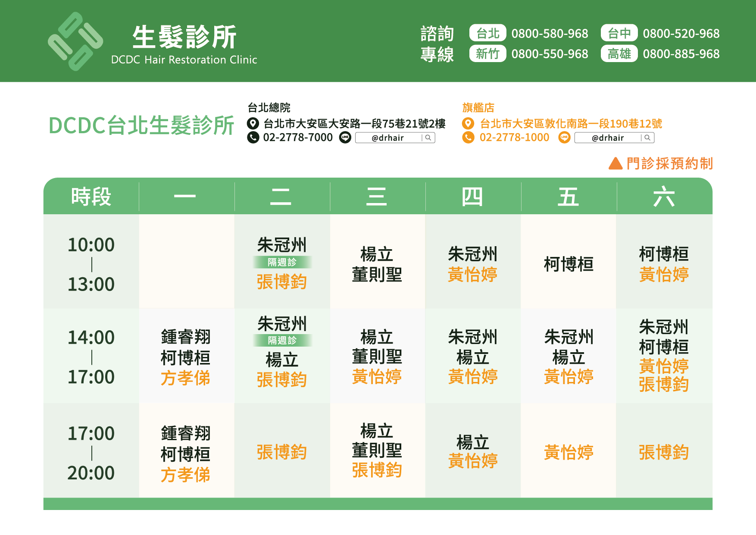This screenshot has height=535, width=756.
Task: Click the orange phone icon
Action: [x=468, y=138]
